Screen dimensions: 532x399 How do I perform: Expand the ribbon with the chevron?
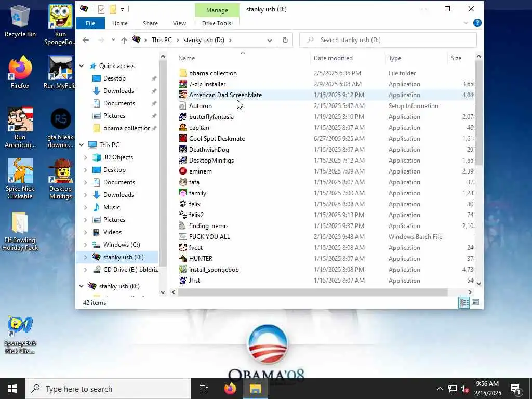(466, 23)
